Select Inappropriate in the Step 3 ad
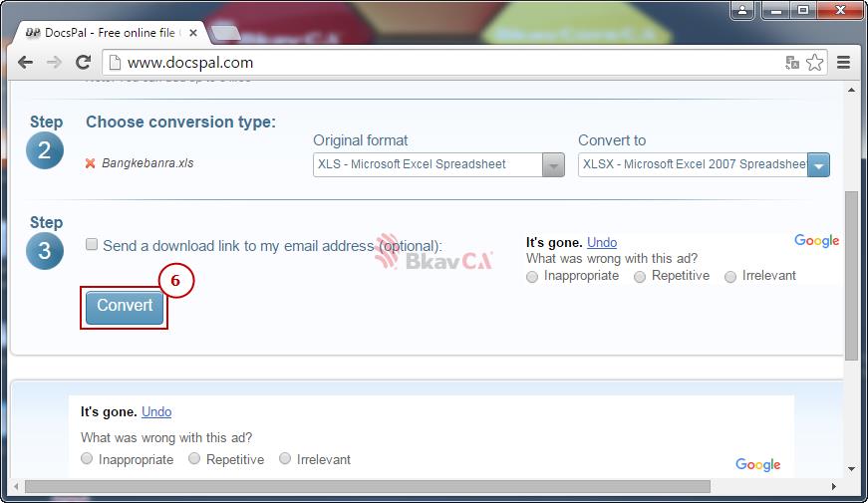This screenshot has width=868, height=503. pos(532,277)
